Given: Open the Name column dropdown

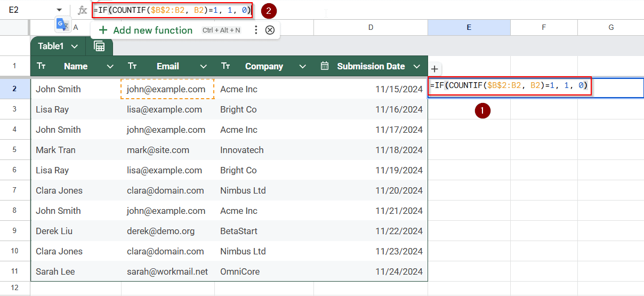Looking at the screenshot, I should (110, 66).
